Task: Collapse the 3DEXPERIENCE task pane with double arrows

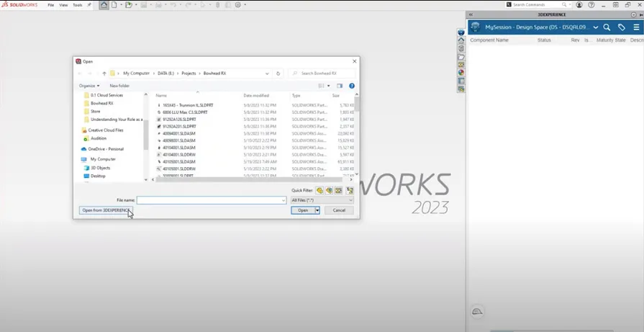Action: (471, 14)
